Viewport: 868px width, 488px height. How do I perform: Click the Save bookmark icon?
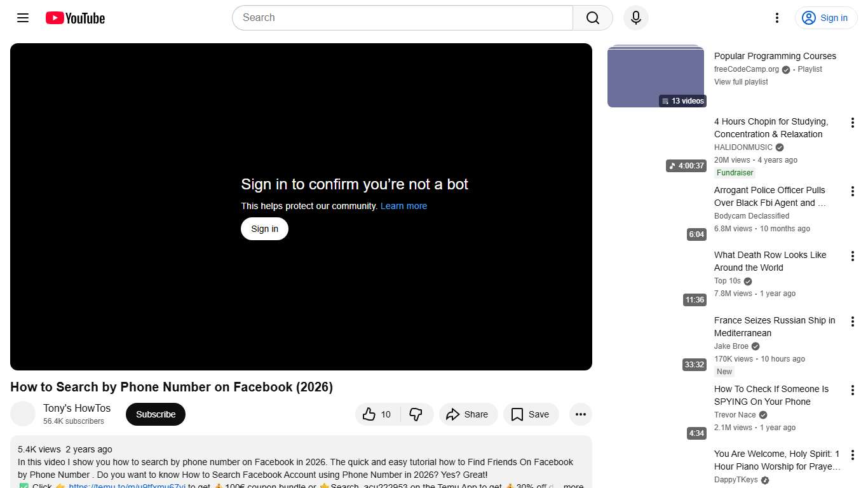click(x=517, y=414)
